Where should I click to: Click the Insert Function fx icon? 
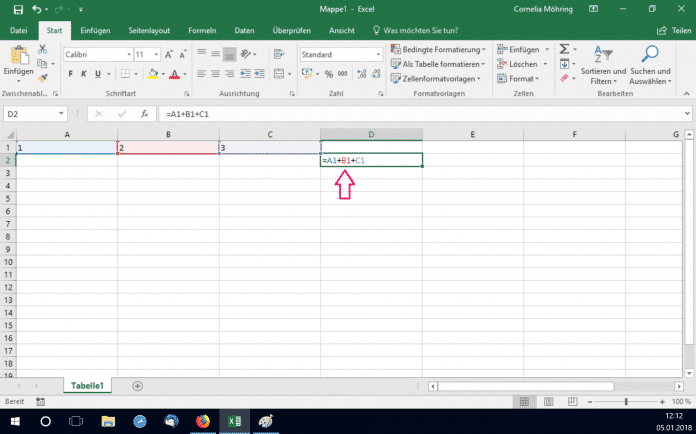tap(144, 114)
